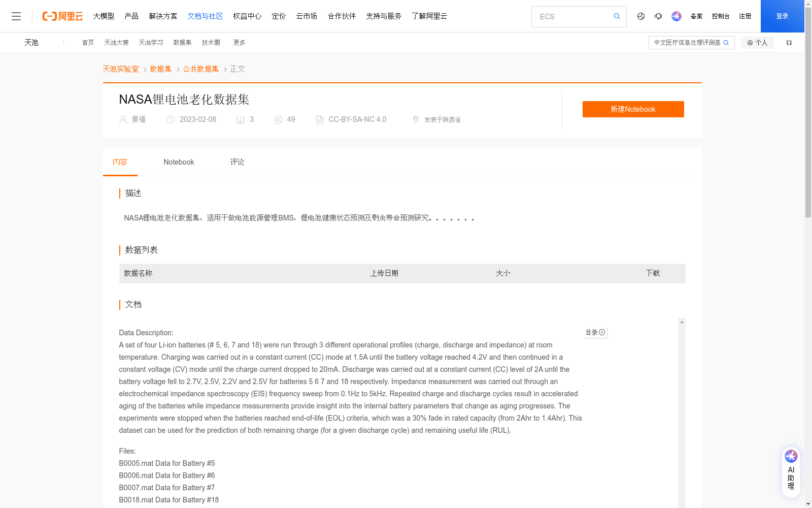Click 技术圈 in the Tianchi nav
Screen dimensions: 812x508
[x=211, y=43]
